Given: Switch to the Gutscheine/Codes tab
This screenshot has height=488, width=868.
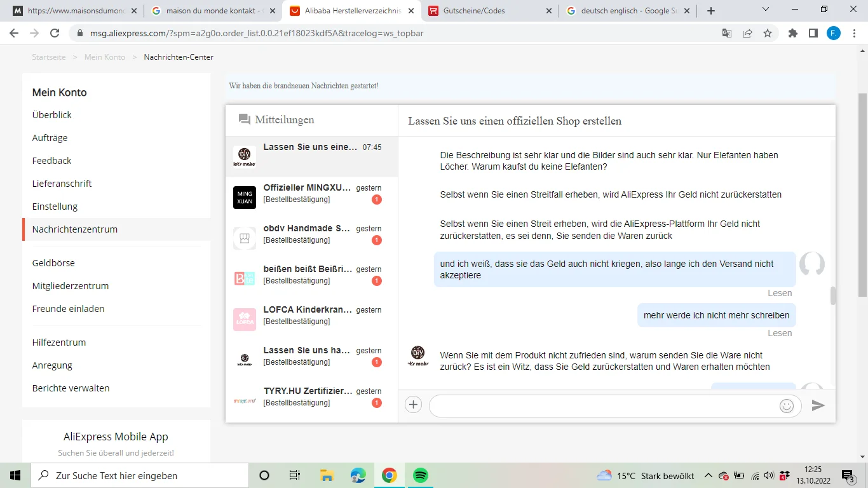Looking at the screenshot, I should [489, 11].
